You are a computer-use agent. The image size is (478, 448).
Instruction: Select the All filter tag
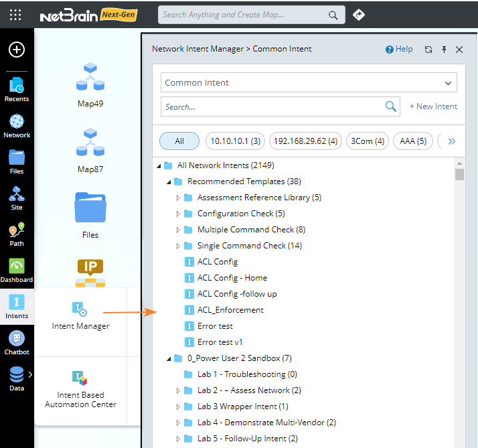pyautogui.click(x=179, y=141)
